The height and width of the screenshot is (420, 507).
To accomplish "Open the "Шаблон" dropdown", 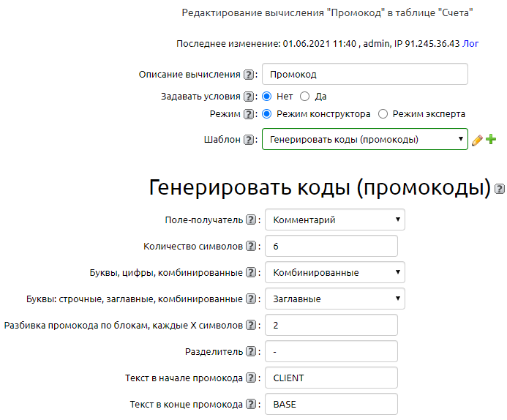I will [364, 139].
